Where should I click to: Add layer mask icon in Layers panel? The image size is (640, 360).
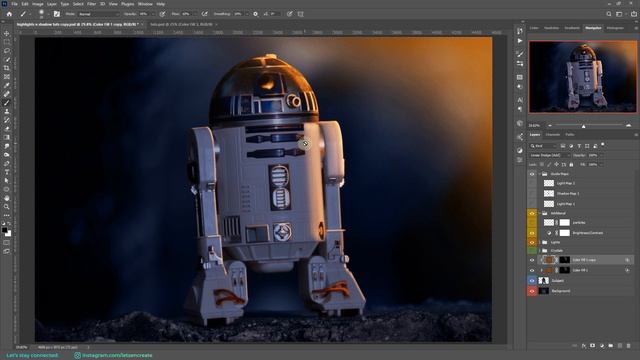593,346
